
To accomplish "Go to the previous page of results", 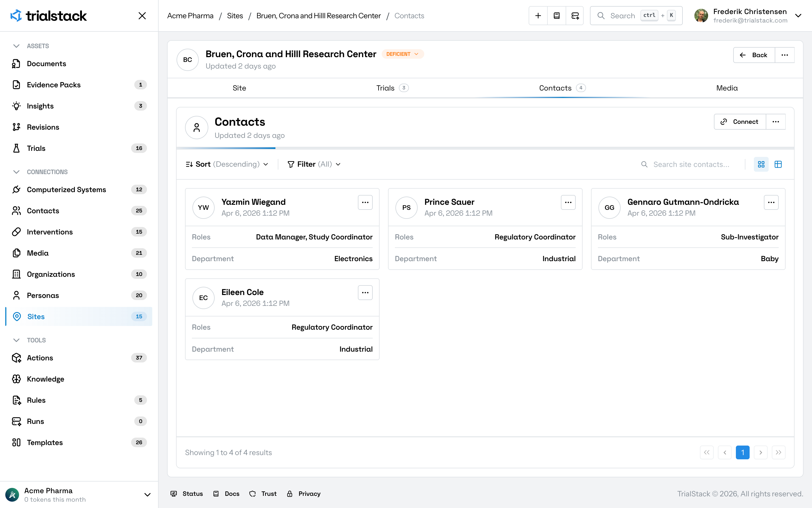I will tap(725, 452).
